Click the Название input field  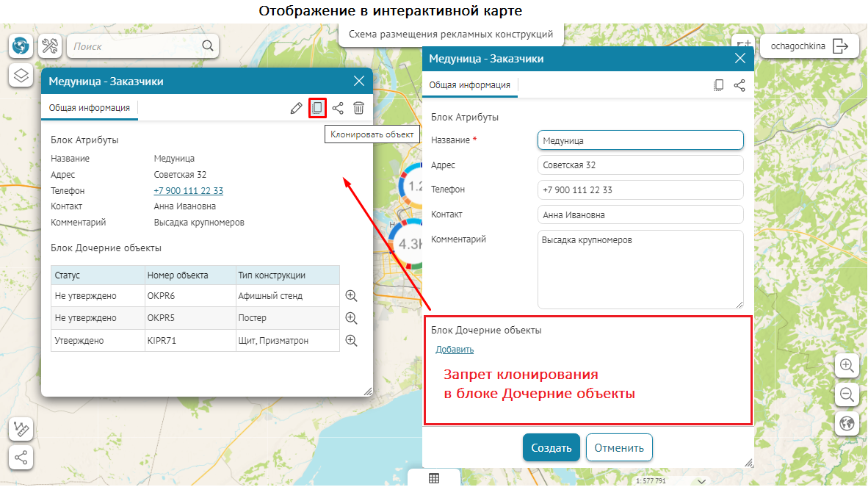[640, 140]
